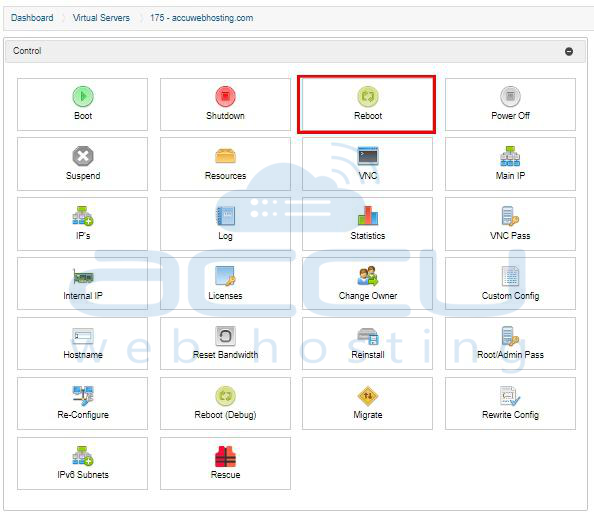Open the 175 - accuwebhosting.com breadcrumb
The image size is (594, 515).
[x=202, y=18]
